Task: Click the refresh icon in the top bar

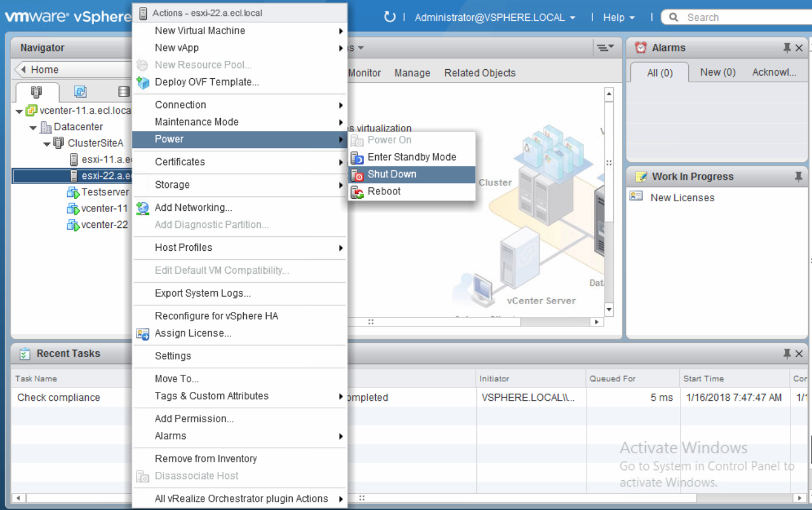Action: pos(390,17)
